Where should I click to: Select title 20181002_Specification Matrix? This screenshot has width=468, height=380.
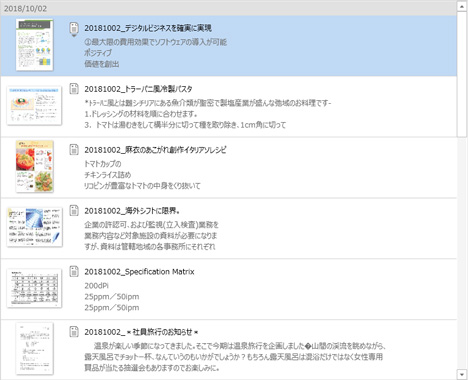139,272
